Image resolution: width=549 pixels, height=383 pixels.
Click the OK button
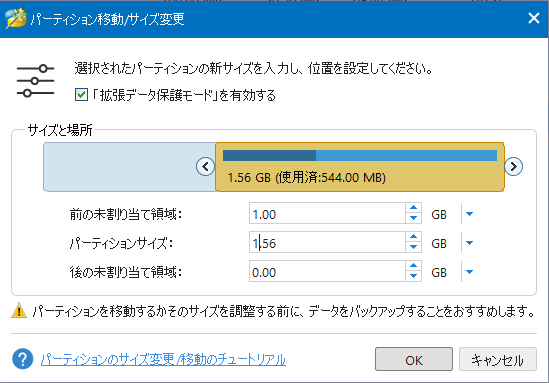(414, 359)
